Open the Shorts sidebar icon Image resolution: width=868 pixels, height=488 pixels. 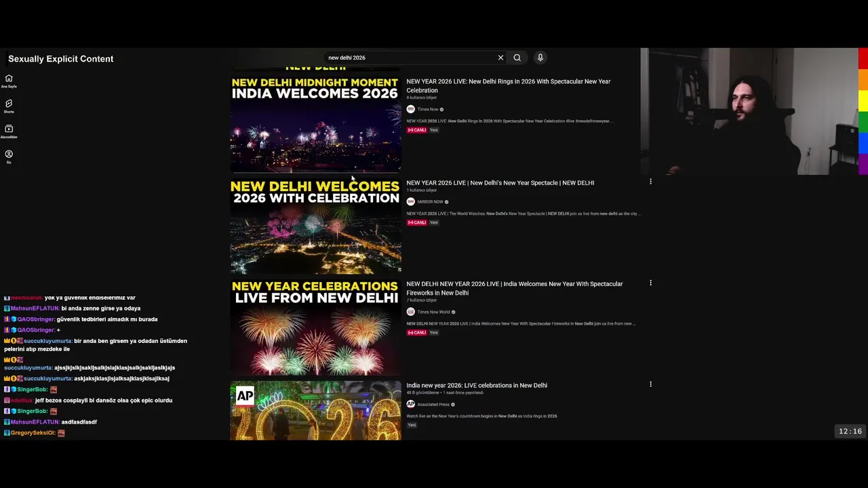point(9,106)
